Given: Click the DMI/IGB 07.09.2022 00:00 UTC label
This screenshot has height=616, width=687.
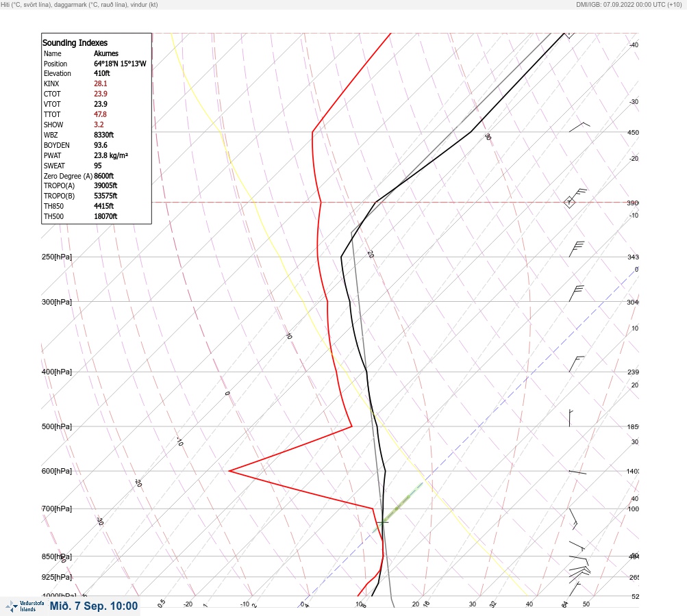Looking at the screenshot, I should 629,5.
